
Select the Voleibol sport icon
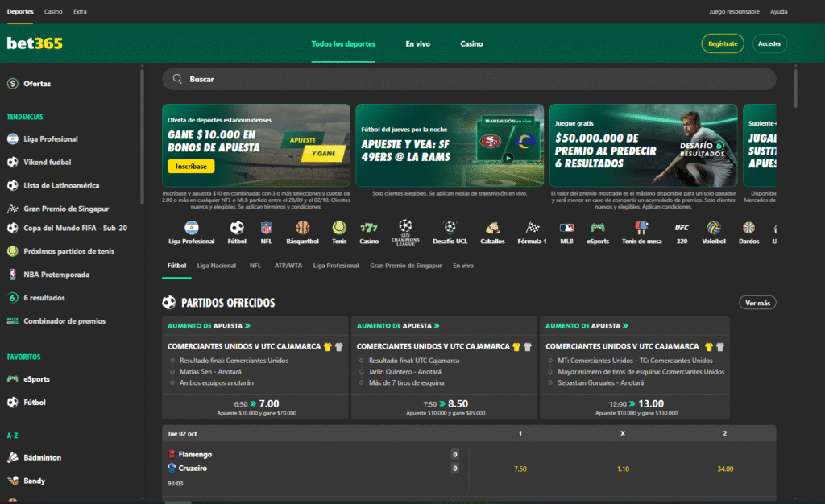713,232
